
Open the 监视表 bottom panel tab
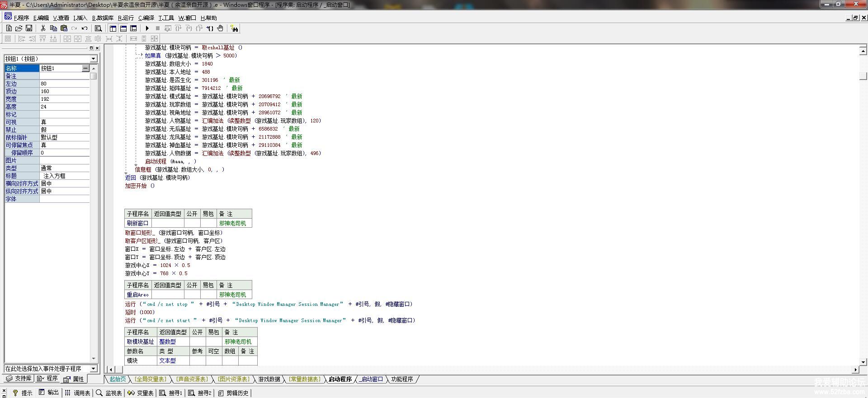(x=109, y=393)
